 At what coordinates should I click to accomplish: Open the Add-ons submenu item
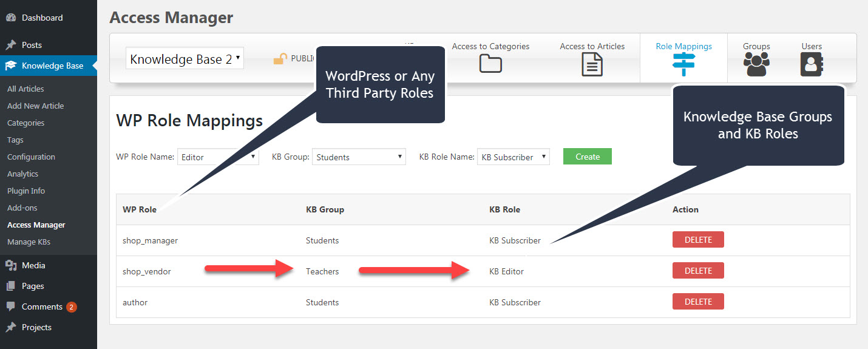(x=22, y=208)
